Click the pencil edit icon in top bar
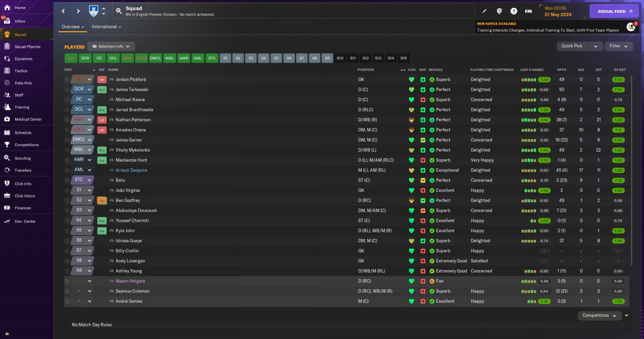 [x=485, y=11]
